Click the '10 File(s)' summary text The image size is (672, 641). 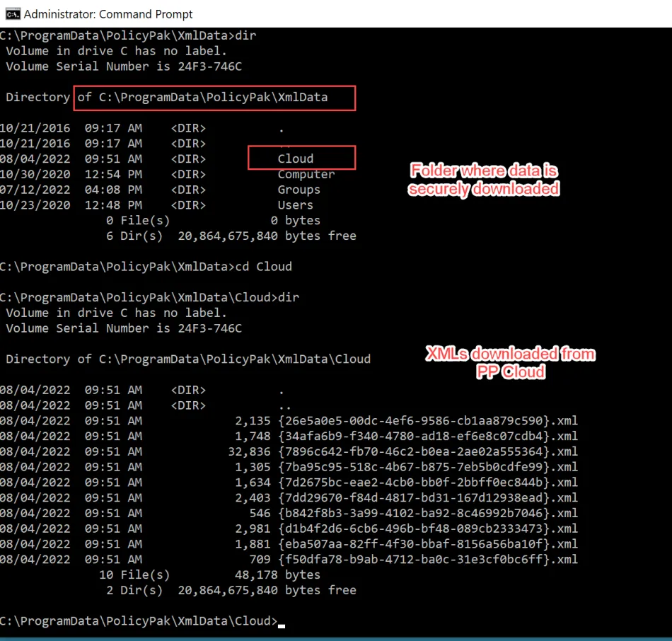pyautogui.click(x=134, y=575)
